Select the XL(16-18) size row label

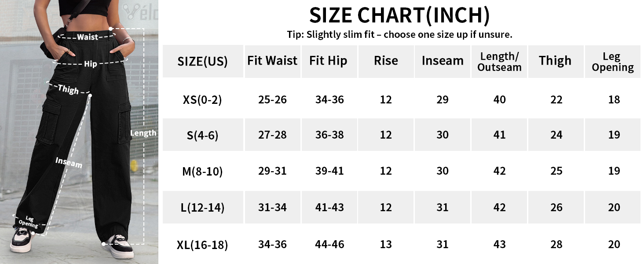pos(202,244)
